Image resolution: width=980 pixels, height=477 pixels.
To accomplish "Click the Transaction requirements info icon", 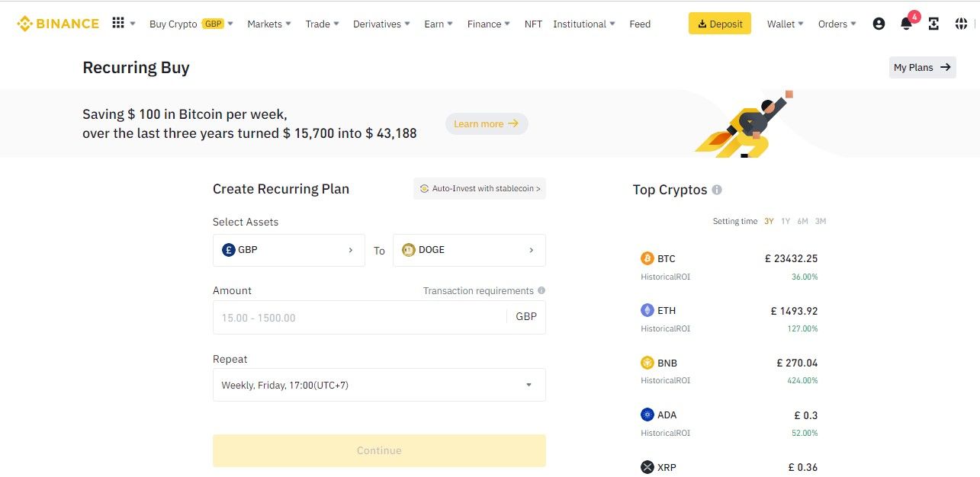I will point(541,290).
